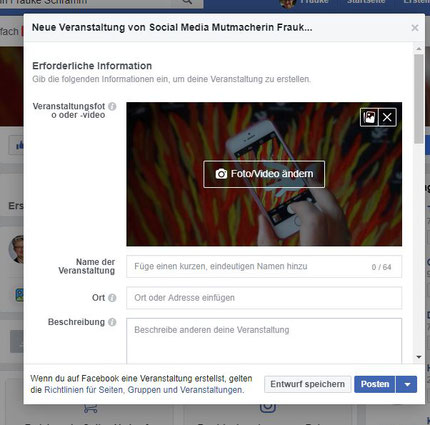Expand the dropdown arrow beside Posten
The width and height of the screenshot is (430, 425).
point(407,384)
